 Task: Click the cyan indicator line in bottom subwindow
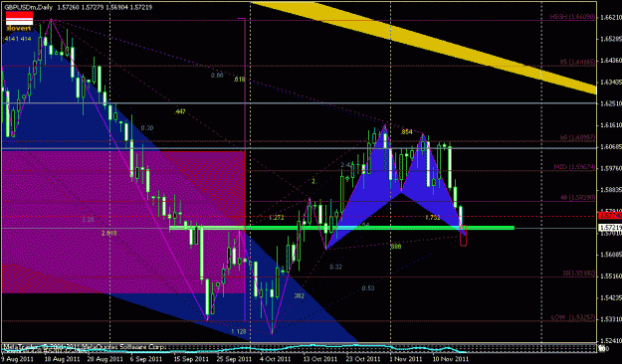(x=234, y=348)
